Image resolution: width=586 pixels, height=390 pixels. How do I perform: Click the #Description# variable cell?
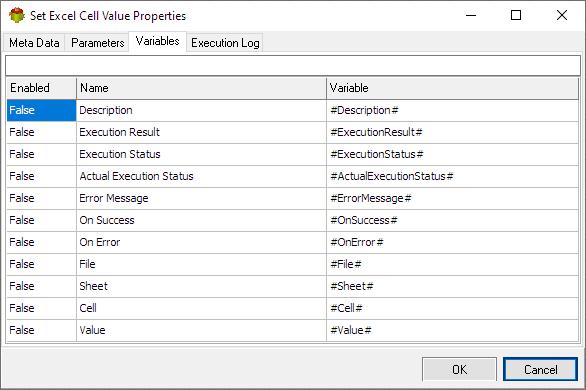point(452,110)
